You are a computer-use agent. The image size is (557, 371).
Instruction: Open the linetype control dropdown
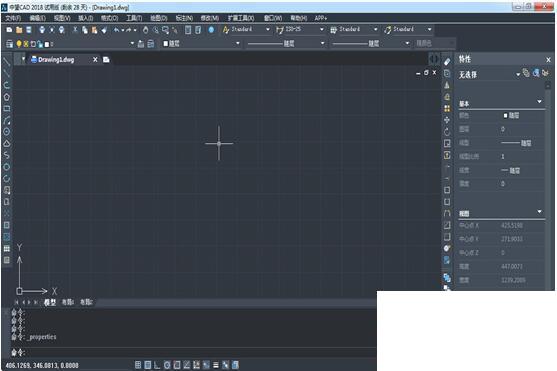pos(323,43)
